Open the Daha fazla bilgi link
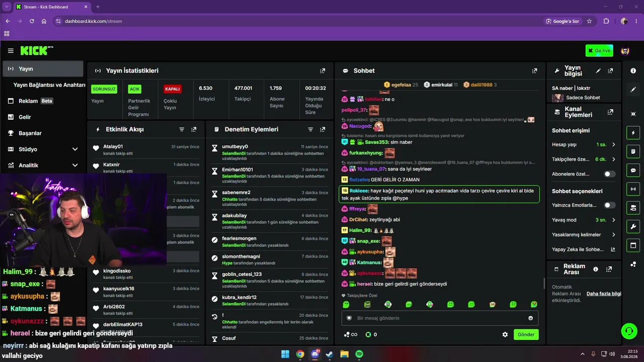Image resolution: width=644 pixels, height=362 pixels. (604, 294)
